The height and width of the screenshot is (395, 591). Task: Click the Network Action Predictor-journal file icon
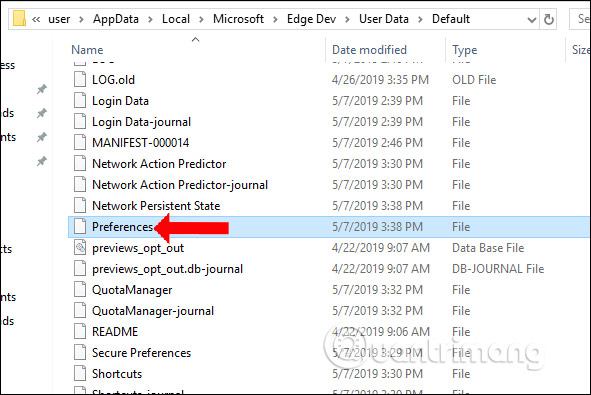click(80, 185)
